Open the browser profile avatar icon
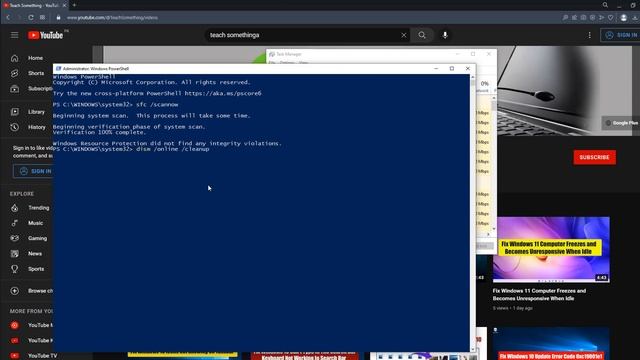Image resolution: width=640 pixels, height=360 pixels. [623, 18]
